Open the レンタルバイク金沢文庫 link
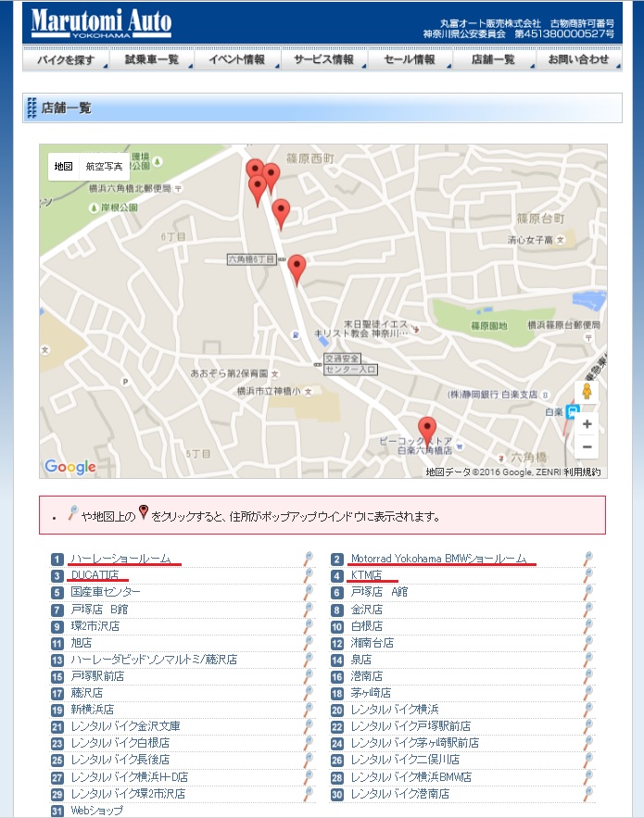 click(x=126, y=726)
